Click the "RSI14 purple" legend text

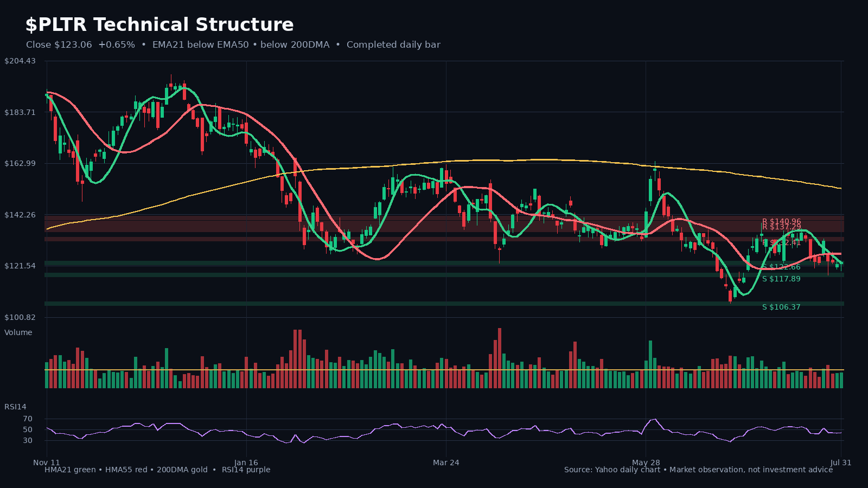[246, 470]
